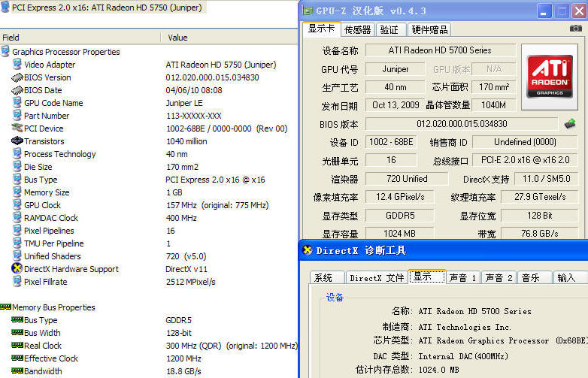Viewport: 588px width, 378px height.
Task: Switch to the 传感器 tab in GPU-Z
Action: [358, 29]
